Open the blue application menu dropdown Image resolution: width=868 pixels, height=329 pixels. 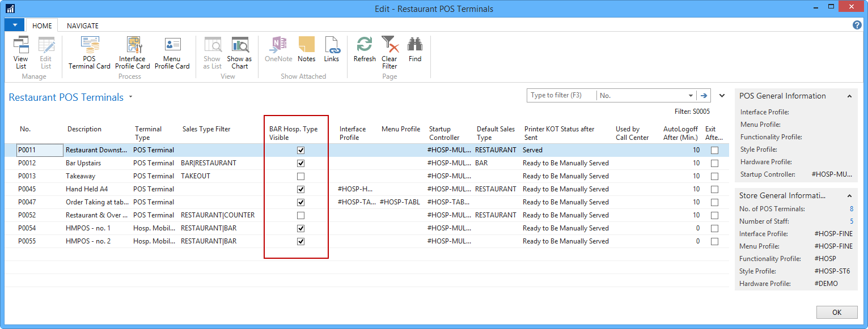click(14, 25)
